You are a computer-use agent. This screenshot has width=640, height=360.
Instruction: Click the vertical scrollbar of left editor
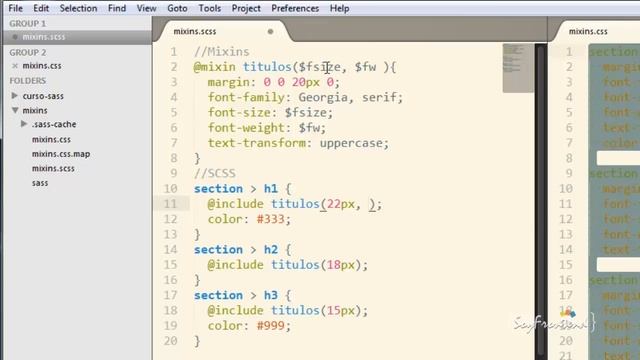(x=541, y=200)
